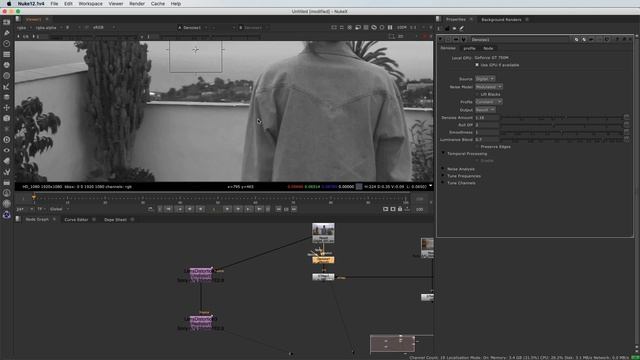
Task: Select the orange Denoise node in graph
Action: (x=323, y=260)
